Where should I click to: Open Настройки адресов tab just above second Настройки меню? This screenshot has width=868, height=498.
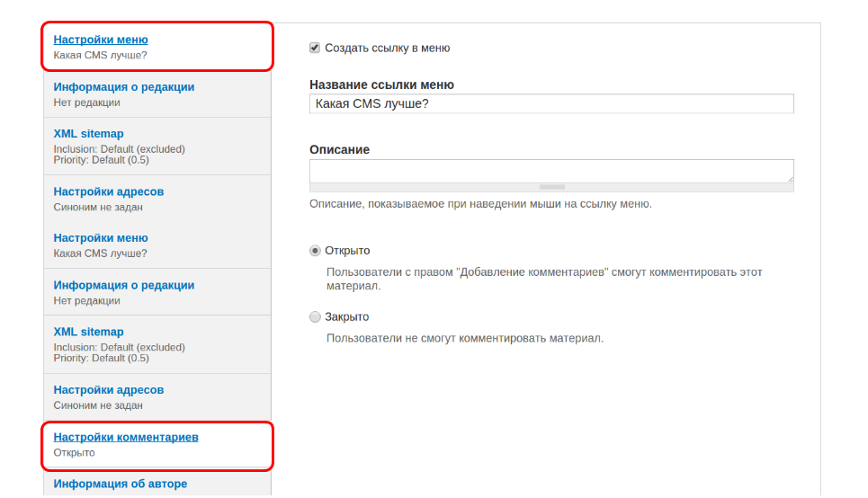[108, 191]
